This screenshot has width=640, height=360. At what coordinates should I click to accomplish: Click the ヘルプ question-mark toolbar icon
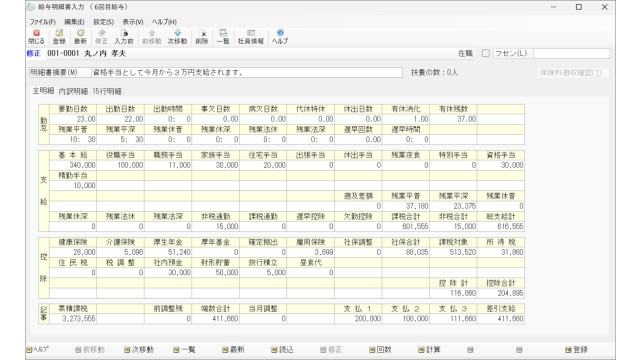tap(280, 37)
